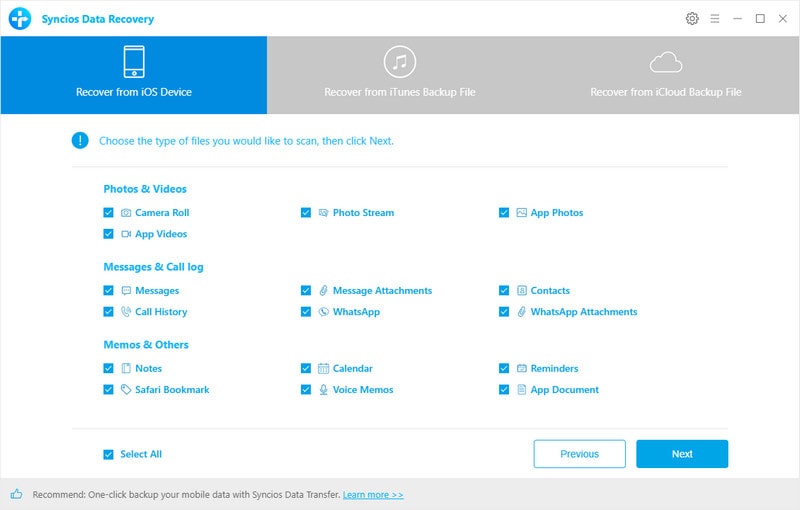This screenshot has height=510, width=800.
Task: Click the Message Attachments paperclip icon
Action: tap(323, 291)
